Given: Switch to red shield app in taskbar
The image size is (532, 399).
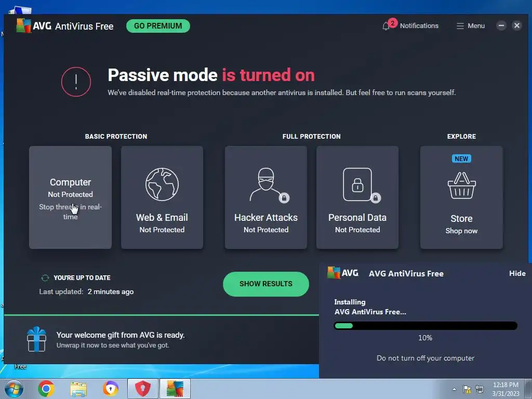Looking at the screenshot, I should 143,389.
